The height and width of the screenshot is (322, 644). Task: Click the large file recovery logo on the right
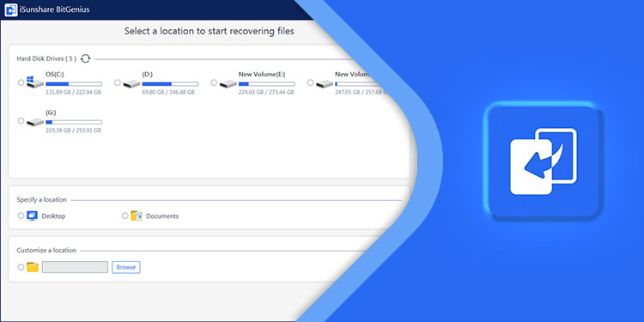click(544, 161)
